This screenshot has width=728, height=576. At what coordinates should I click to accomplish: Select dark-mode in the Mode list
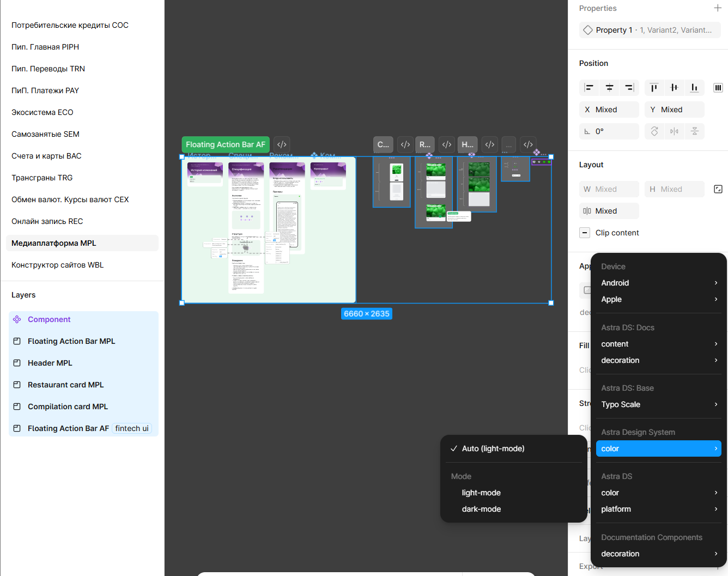point(514,509)
